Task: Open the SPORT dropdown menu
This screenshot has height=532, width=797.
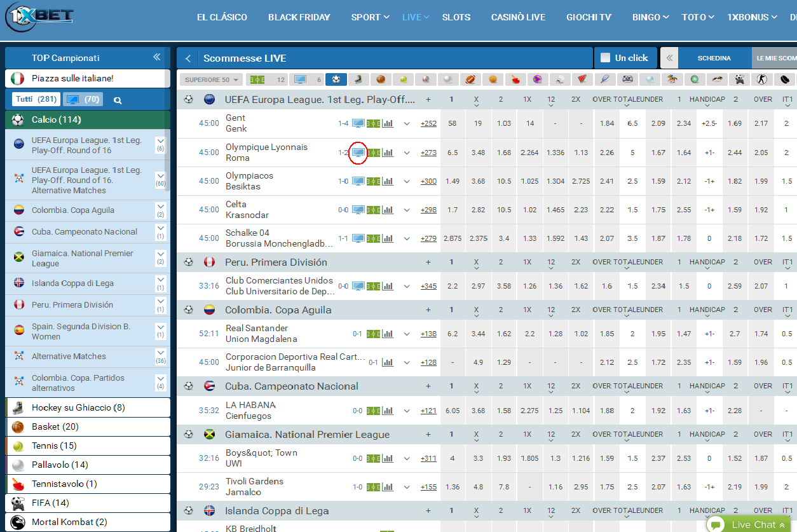Action: click(371, 17)
